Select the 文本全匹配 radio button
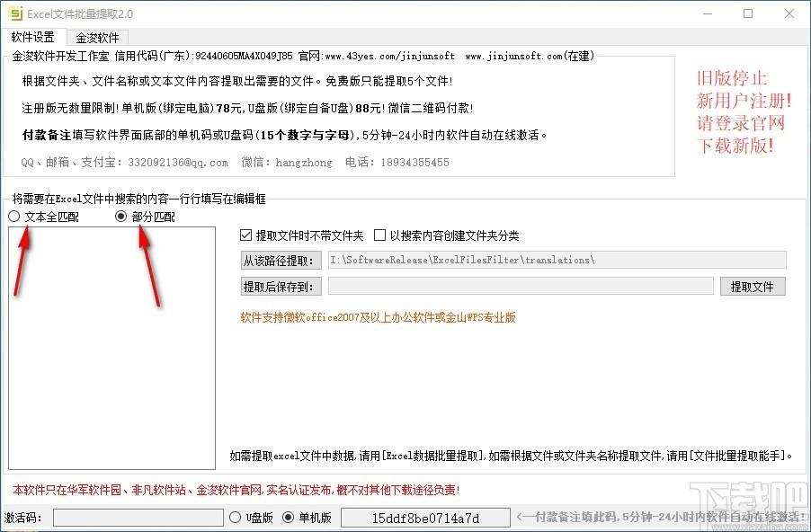The image size is (811, 532). (44, 217)
